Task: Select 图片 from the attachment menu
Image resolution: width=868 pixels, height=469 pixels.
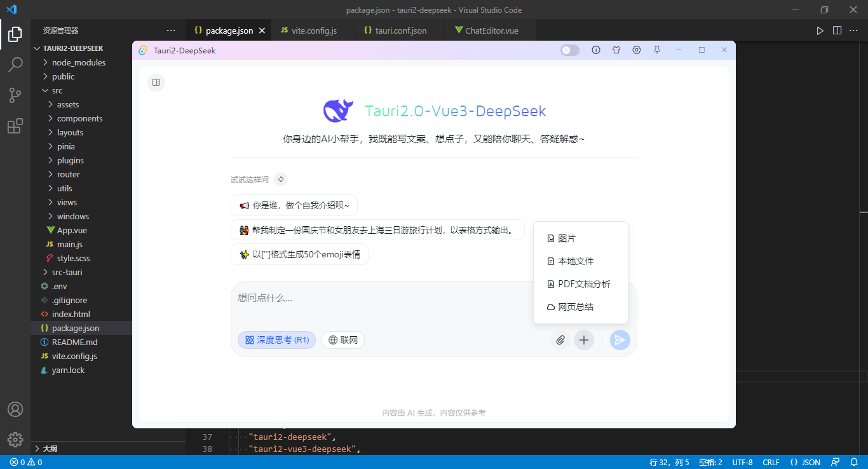Action: [581, 238]
